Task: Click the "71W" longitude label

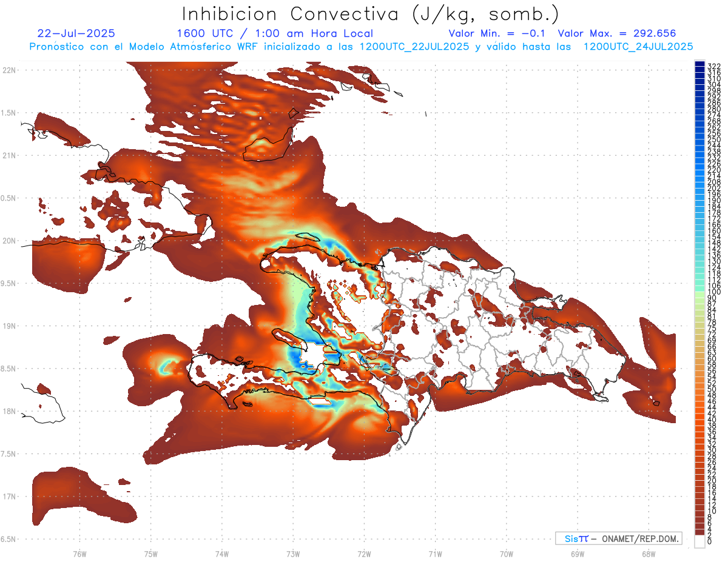Action: [x=435, y=554]
